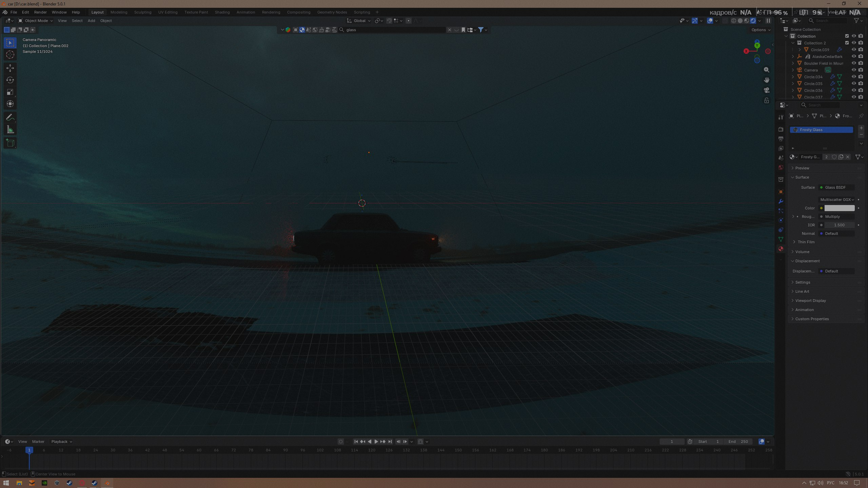Toggle visibility eye of Camera object
868x488 pixels.
(854, 70)
